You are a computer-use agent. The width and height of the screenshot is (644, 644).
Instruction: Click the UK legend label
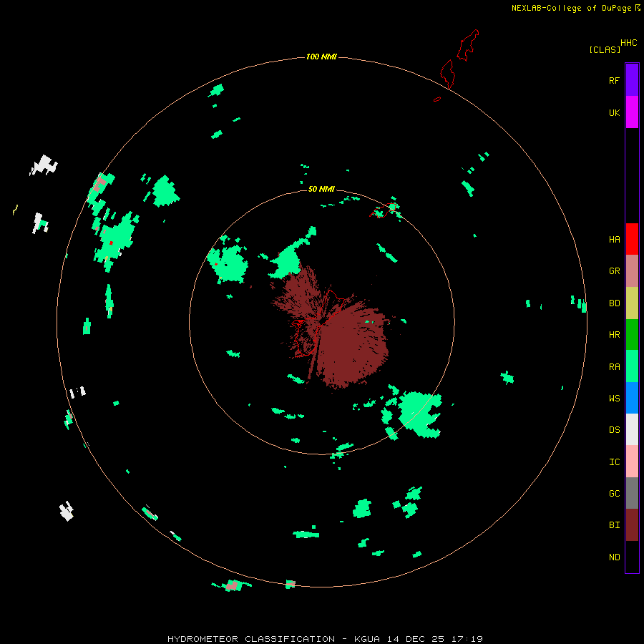pos(614,112)
